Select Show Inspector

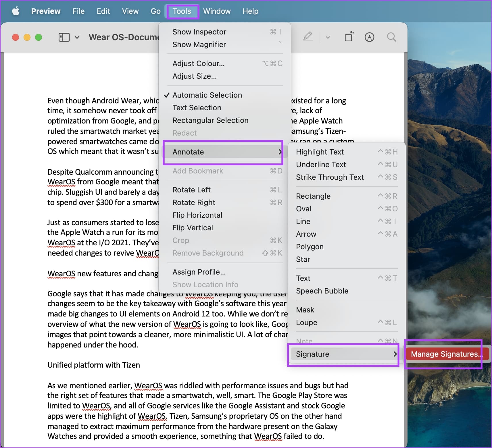click(x=225, y=32)
